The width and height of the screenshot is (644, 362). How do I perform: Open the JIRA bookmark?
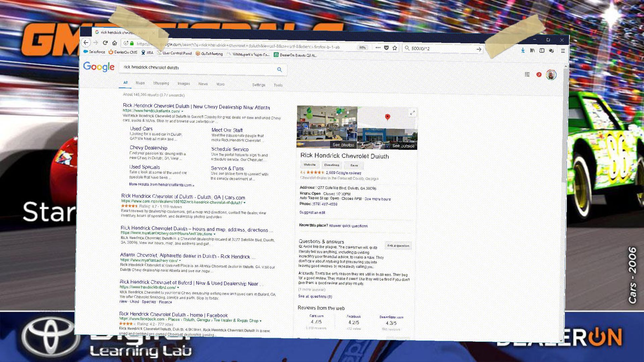tap(147, 53)
